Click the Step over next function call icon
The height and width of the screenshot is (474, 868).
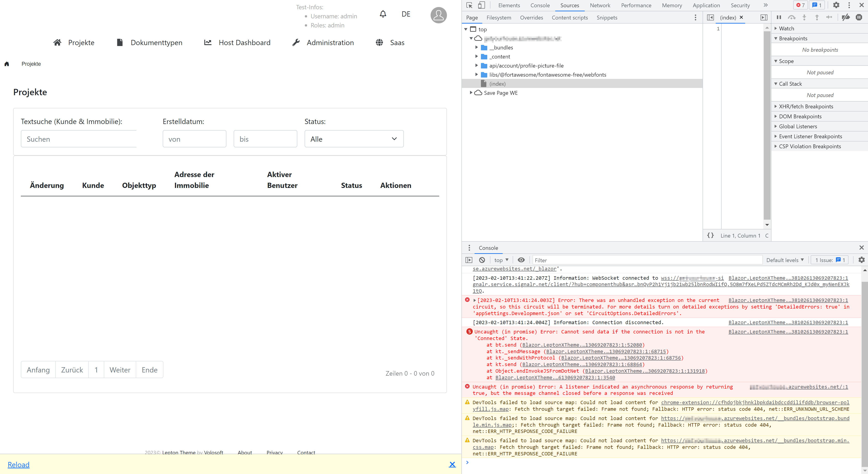[x=792, y=17]
